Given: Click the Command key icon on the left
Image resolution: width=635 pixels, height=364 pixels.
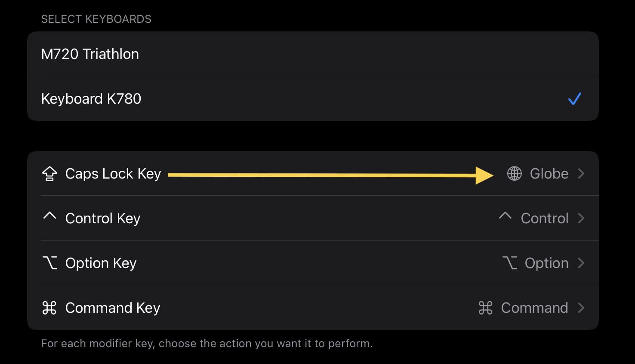Looking at the screenshot, I should click(49, 308).
